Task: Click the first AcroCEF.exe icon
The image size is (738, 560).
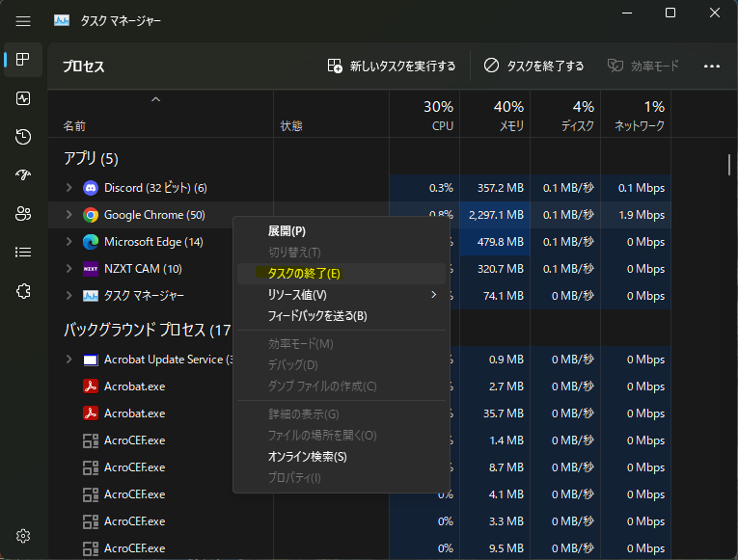Action: coord(91,440)
